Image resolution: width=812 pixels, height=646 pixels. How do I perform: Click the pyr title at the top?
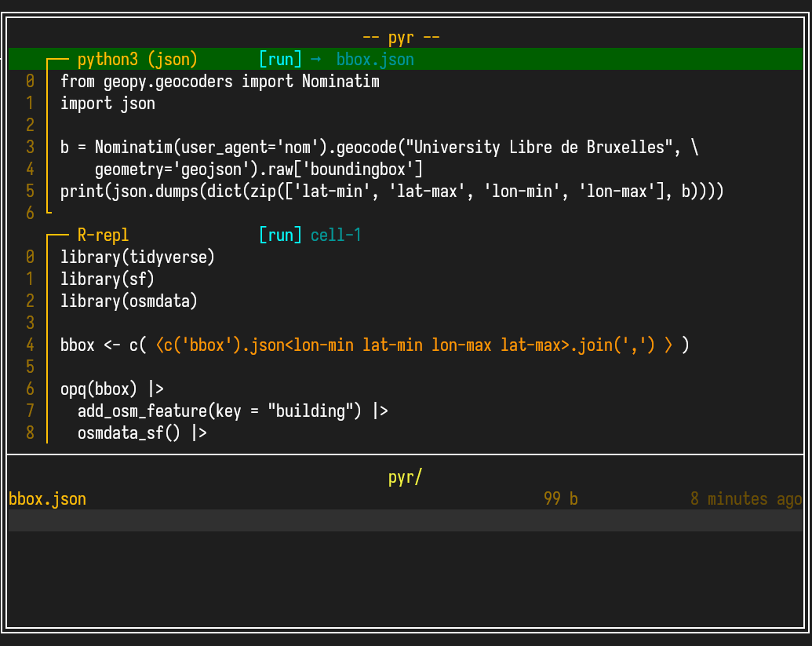pyautogui.click(x=401, y=38)
